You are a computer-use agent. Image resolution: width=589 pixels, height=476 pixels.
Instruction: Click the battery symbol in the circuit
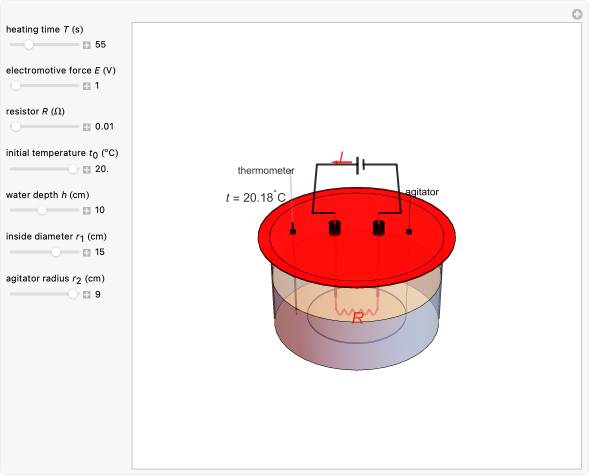tap(361, 165)
